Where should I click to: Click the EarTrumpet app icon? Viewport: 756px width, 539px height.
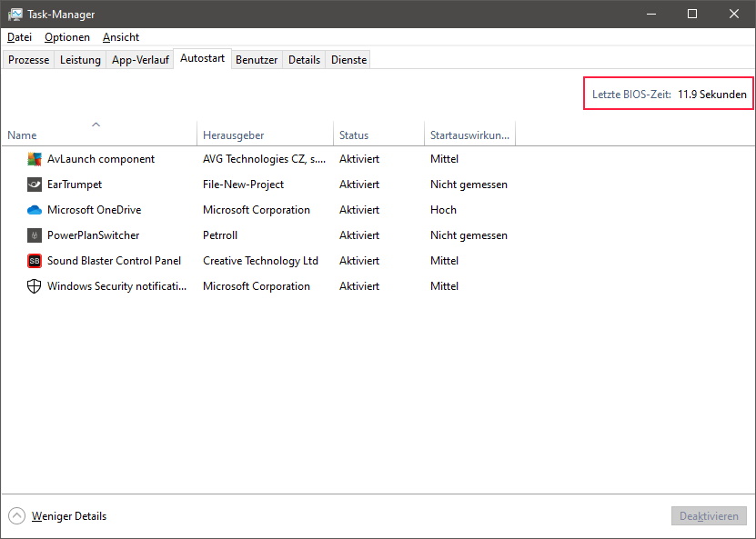point(35,185)
